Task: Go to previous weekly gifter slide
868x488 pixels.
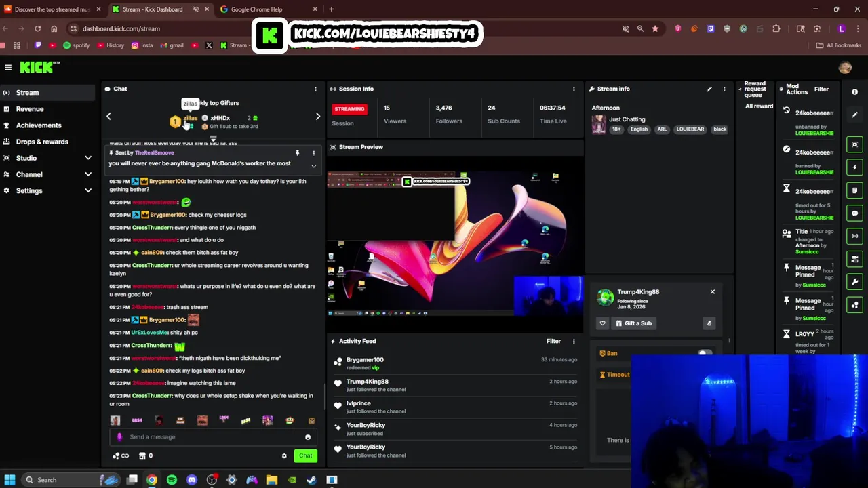Action: tap(108, 117)
